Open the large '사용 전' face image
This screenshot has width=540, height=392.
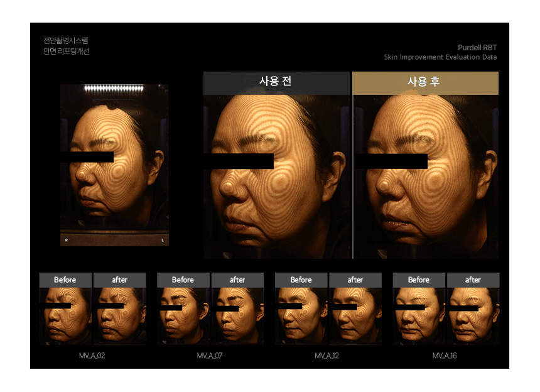pyautogui.click(x=276, y=182)
